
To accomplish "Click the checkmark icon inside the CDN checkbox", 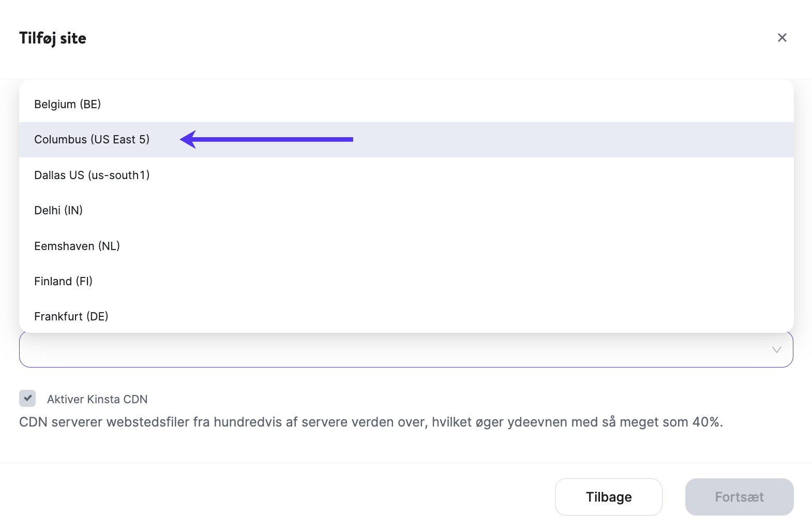I will coord(28,398).
